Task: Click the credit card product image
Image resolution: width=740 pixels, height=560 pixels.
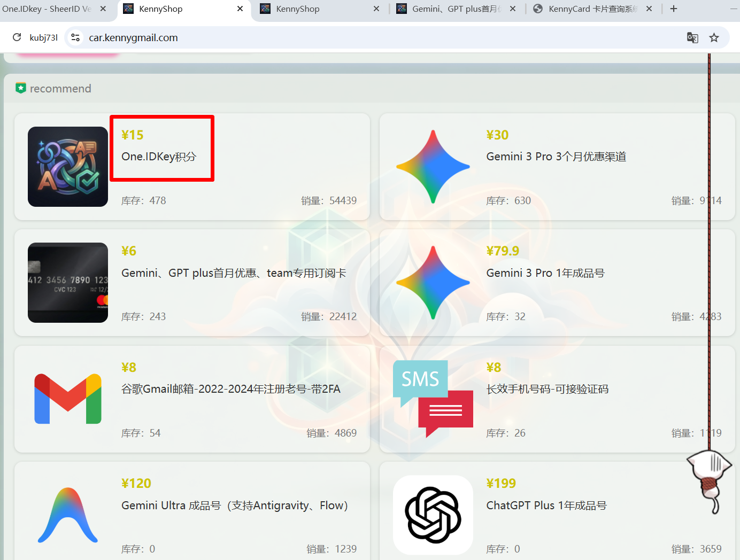Action: pos(68,283)
